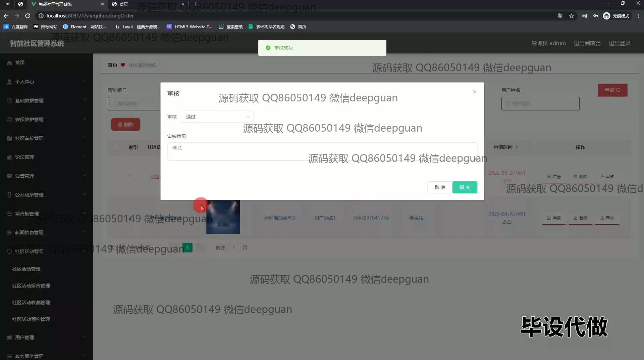
Task: Open browser three-dot menu
Action: click(x=638, y=16)
